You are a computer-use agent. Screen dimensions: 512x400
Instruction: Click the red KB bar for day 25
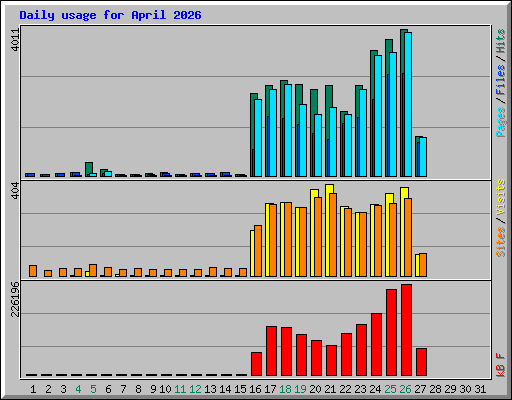click(391, 333)
